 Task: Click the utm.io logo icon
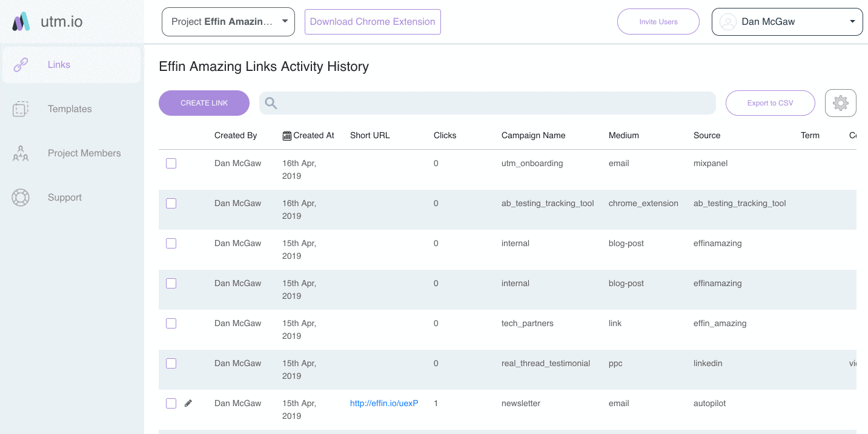[x=21, y=22]
